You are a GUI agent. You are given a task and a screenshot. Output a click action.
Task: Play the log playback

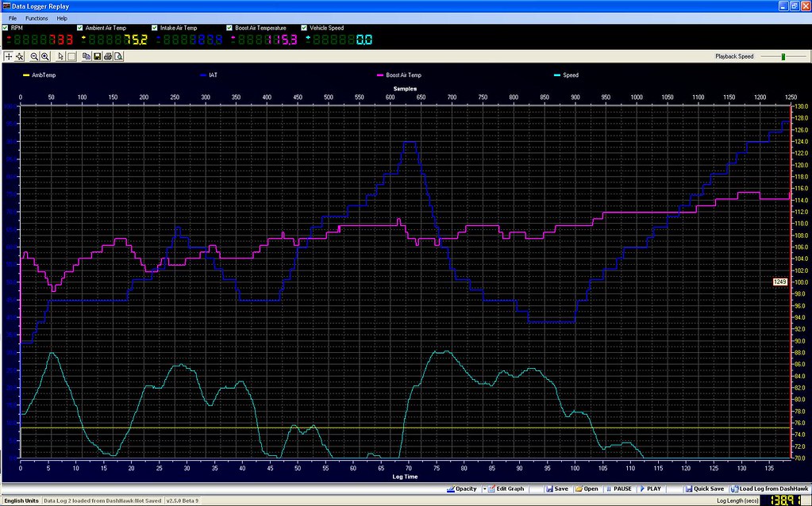tap(650, 489)
